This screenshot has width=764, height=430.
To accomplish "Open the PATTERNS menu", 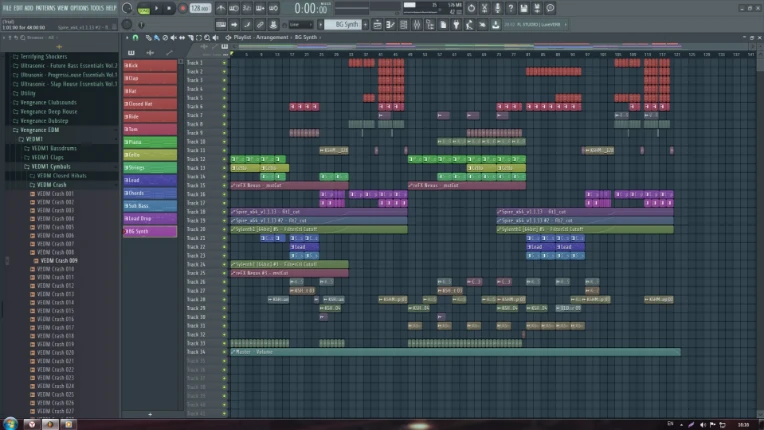I will [x=46, y=8].
